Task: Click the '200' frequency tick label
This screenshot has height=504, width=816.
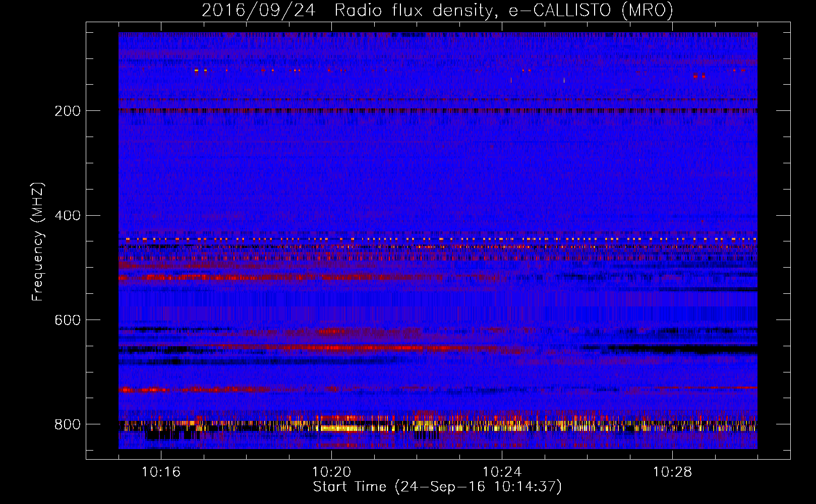Action: [x=68, y=111]
